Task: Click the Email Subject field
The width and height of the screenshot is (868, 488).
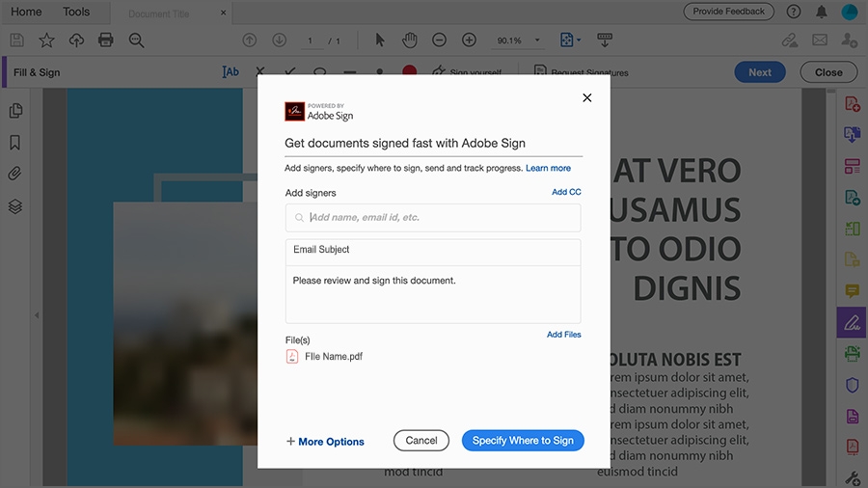Action: [x=433, y=252]
